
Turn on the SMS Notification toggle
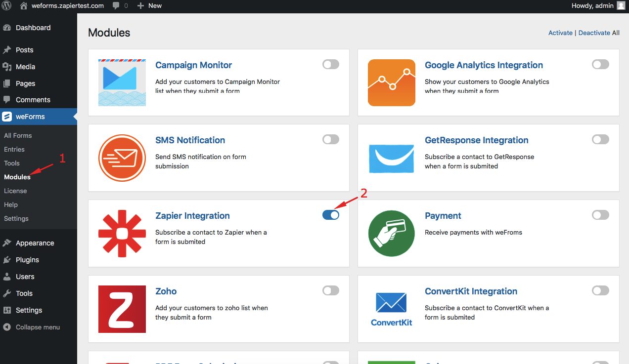[x=331, y=139]
